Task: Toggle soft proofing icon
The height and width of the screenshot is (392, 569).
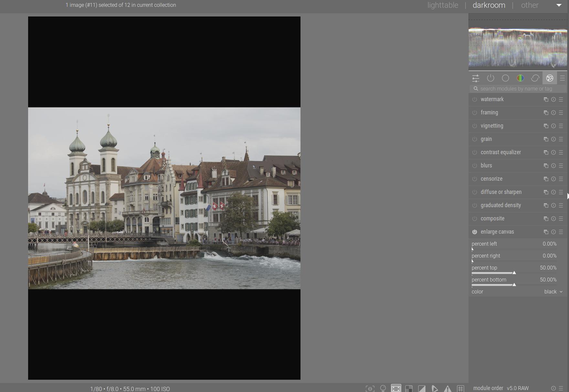Action: tap(435, 388)
